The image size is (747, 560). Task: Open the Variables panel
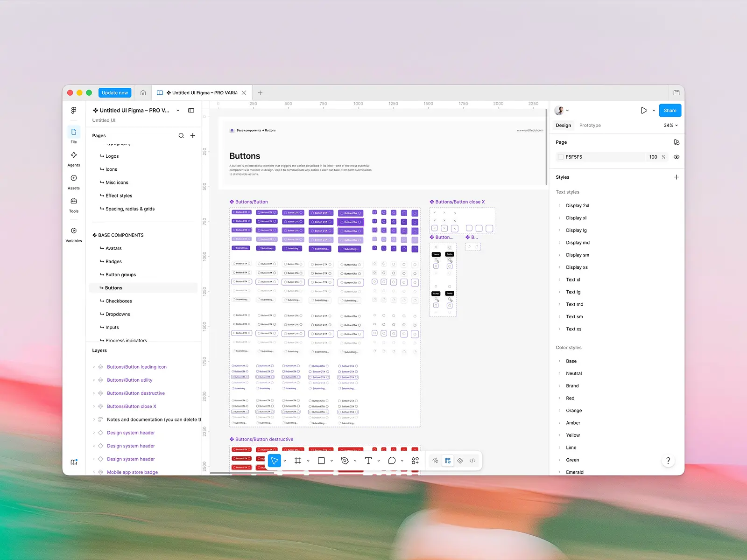[x=74, y=234]
